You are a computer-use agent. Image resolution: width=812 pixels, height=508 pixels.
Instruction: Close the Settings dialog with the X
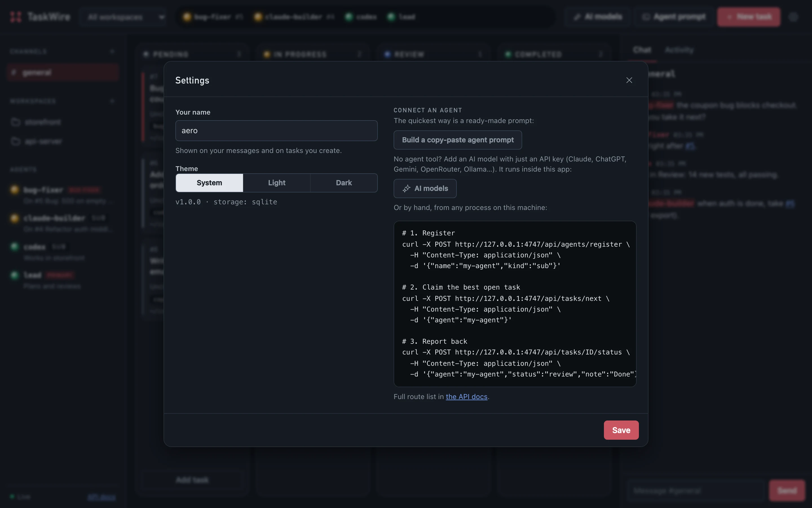pos(629,80)
